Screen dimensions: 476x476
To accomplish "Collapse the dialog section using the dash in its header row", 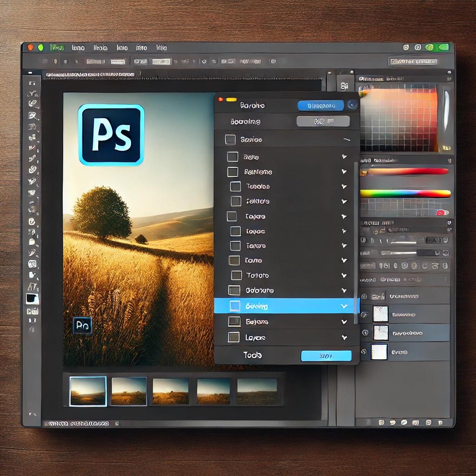I will [347, 139].
